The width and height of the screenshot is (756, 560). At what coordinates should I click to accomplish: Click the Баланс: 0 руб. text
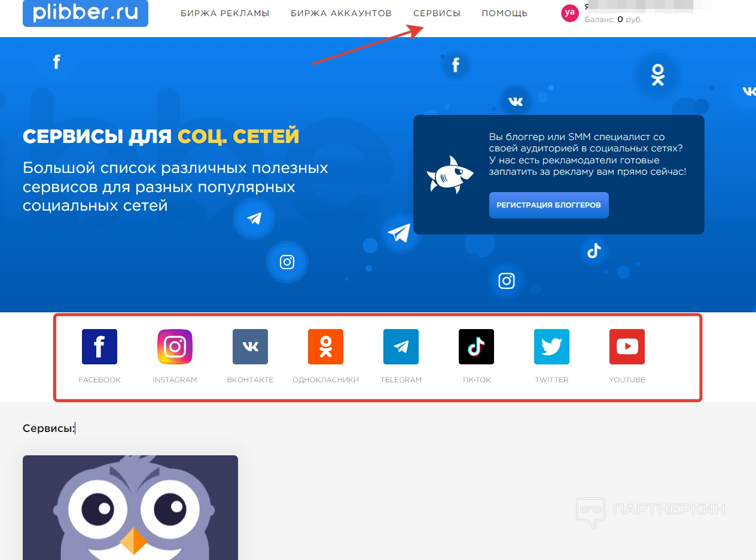point(614,19)
